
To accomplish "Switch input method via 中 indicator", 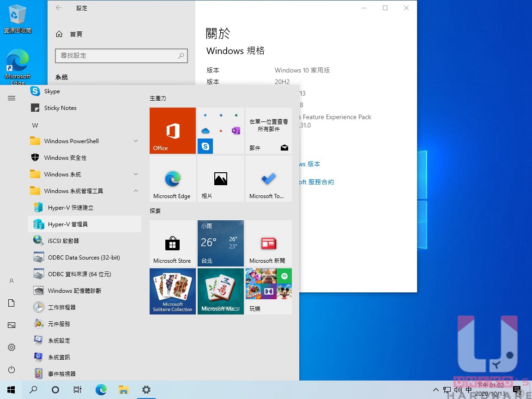I will pyautogui.click(x=469, y=390).
